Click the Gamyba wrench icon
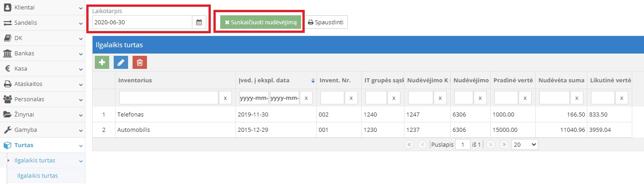 pos(8,130)
